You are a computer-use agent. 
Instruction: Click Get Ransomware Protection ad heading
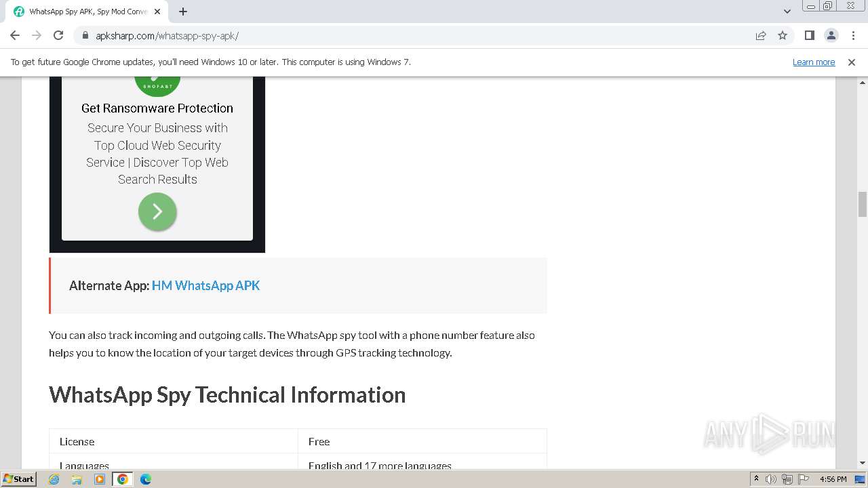(157, 108)
